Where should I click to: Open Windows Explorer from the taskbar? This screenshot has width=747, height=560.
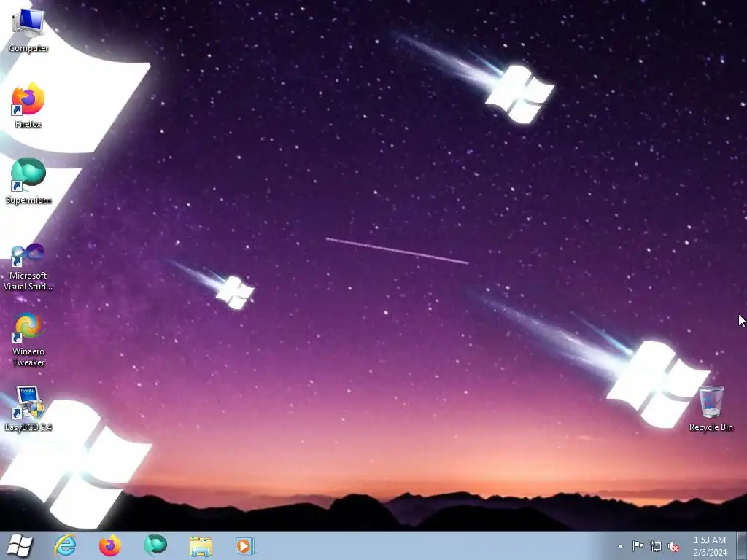[201, 545]
